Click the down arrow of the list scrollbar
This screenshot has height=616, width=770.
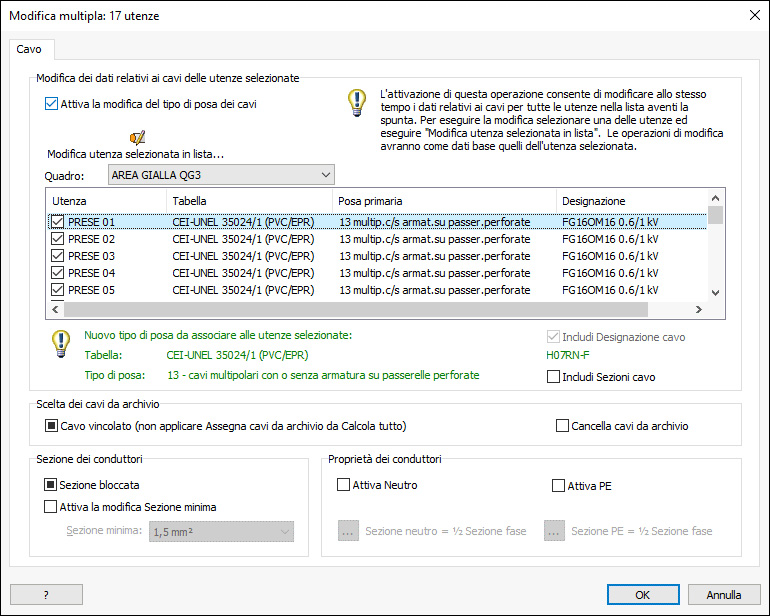715,293
